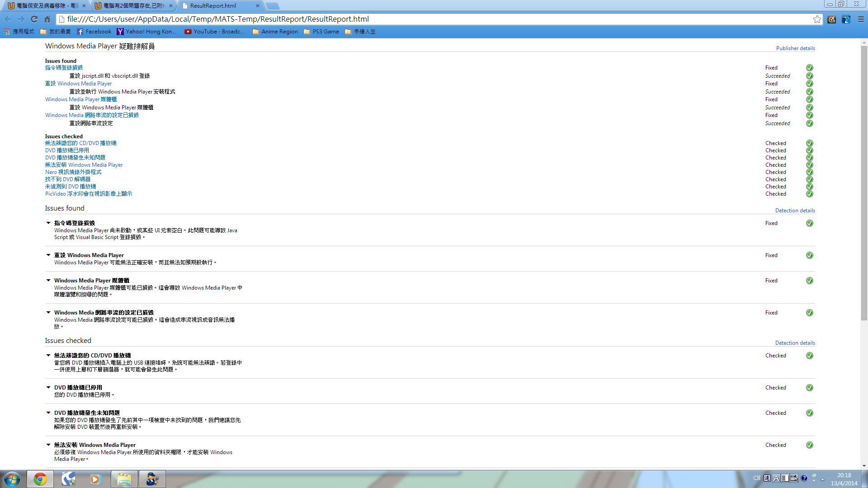Click the Show desktop strip beside the clock
The height and width of the screenshot is (488, 868).
pos(864,479)
